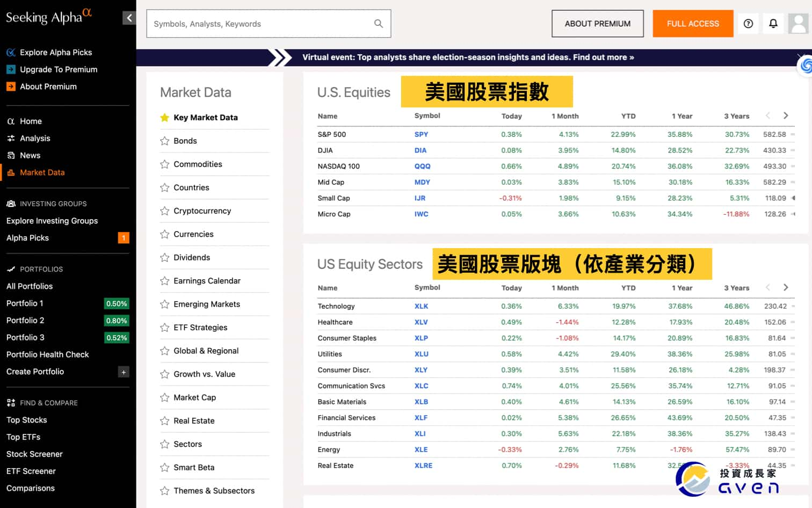Toggle favorite star for Currencies
This screenshot has height=508, width=812.
[x=164, y=234]
